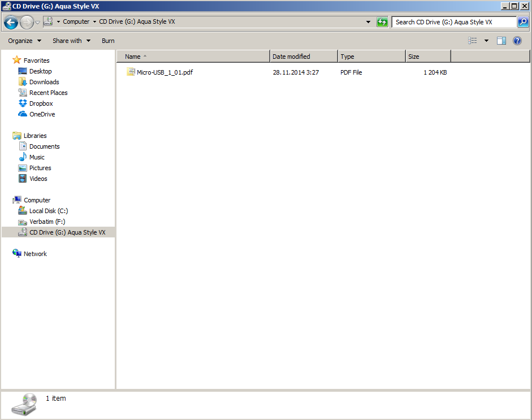The image size is (532, 420).
Task: Click the PDF file icon for Micro-USB_1_01
Action: 131,72
